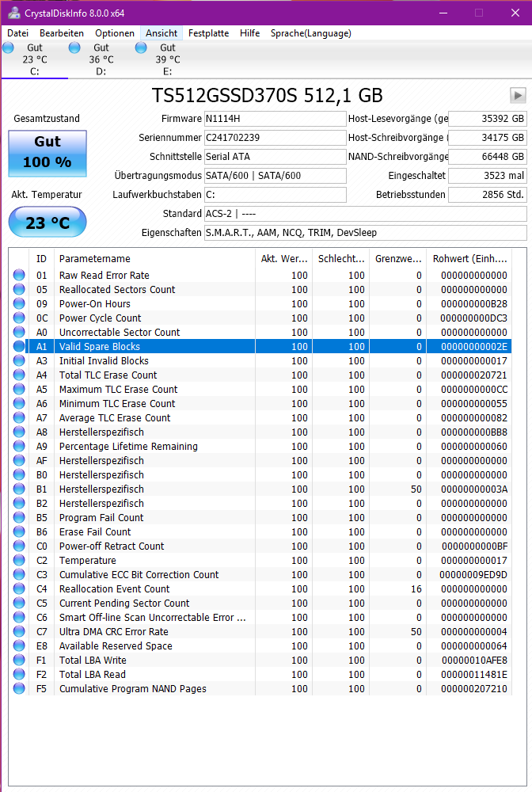532x792 pixels.
Task: Click status orb for Percentage Lifetime Remaining
Action: (19, 446)
